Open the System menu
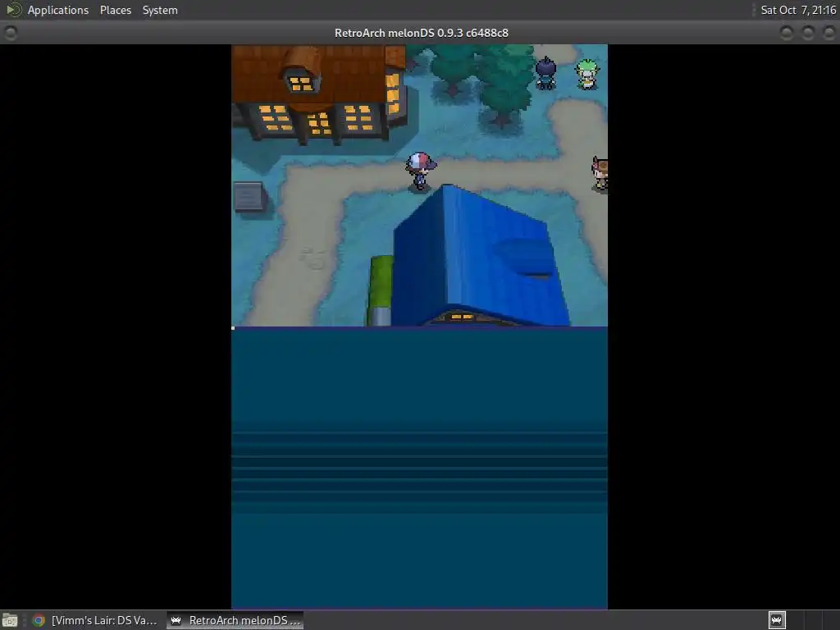This screenshot has height=630, width=840. pyautogui.click(x=160, y=10)
